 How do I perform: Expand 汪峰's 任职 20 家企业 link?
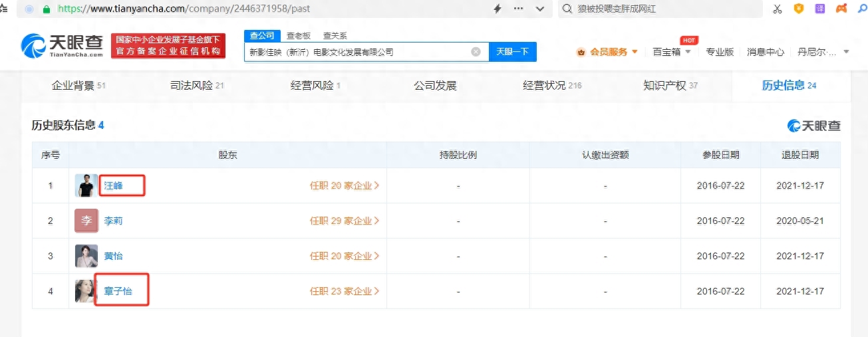(344, 185)
